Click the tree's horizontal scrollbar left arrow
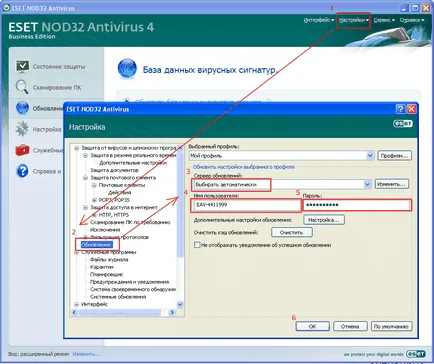 click(75, 312)
